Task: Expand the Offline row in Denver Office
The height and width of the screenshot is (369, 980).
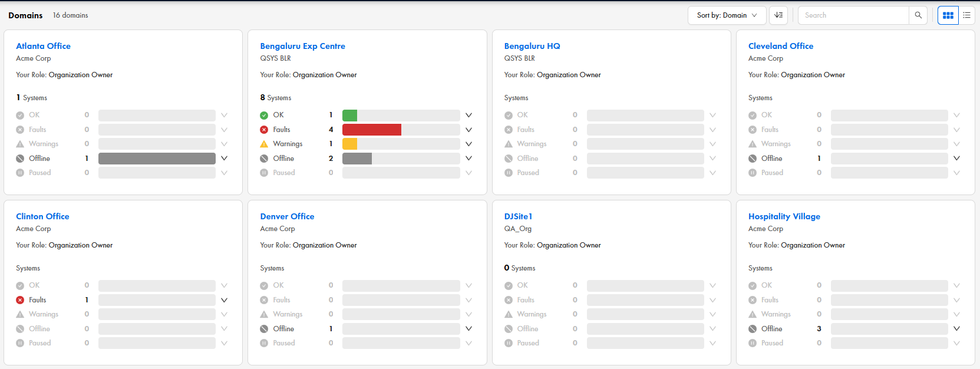Action: (468, 329)
